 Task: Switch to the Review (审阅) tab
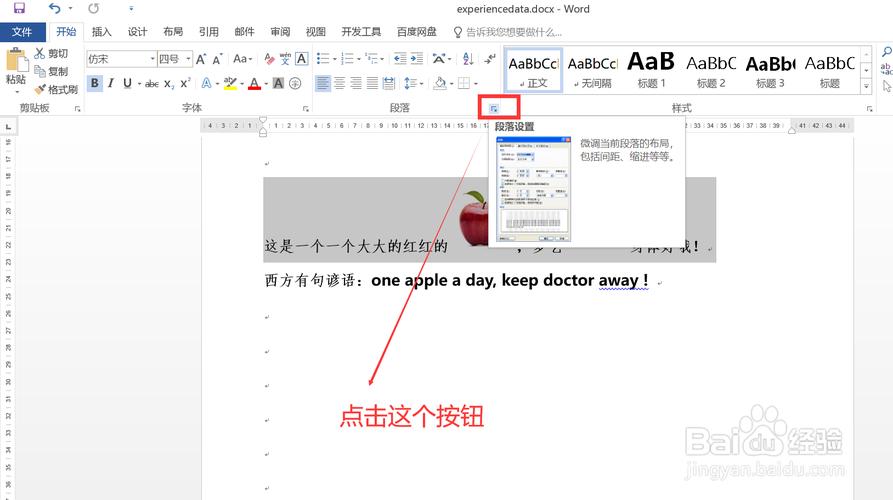(x=280, y=32)
